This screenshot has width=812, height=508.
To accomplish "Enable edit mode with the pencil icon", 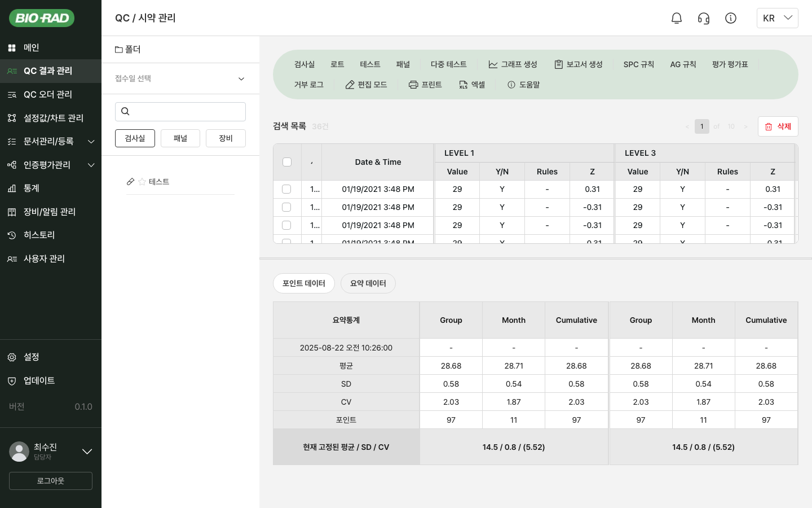I will (349, 84).
